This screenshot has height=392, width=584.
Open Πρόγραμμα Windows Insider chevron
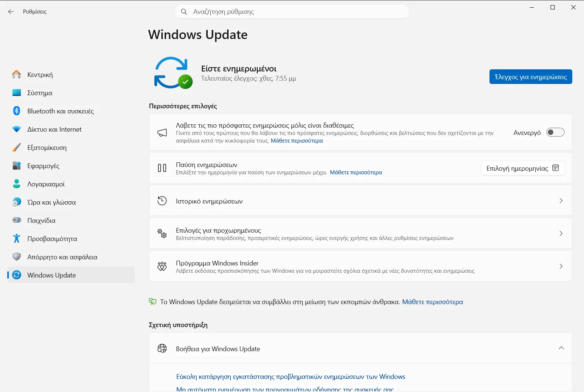[x=561, y=266]
